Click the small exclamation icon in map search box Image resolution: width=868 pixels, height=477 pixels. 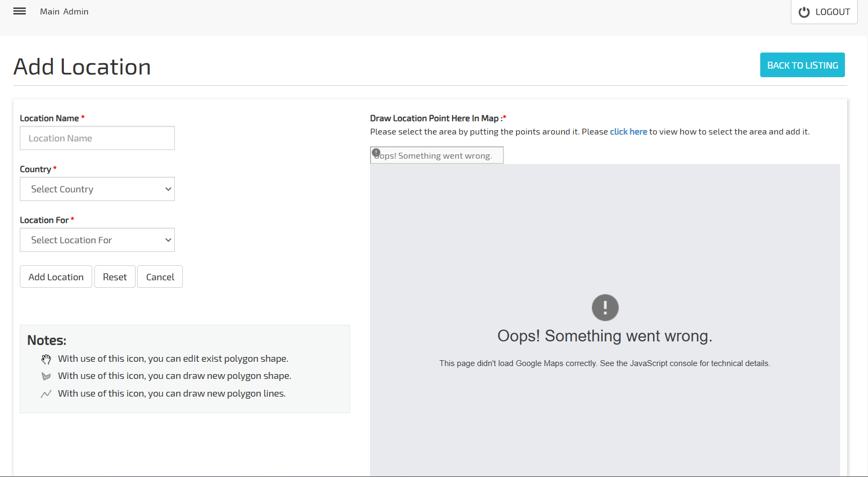[376, 153]
